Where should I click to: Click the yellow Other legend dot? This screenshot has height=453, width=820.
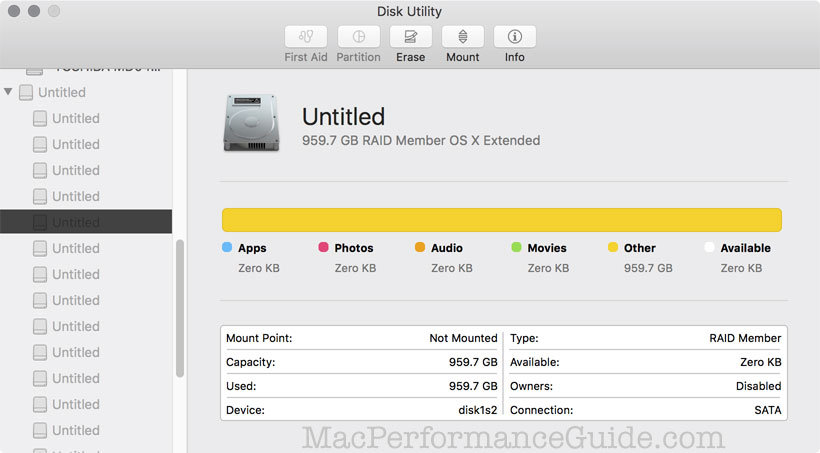(x=613, y=248)
